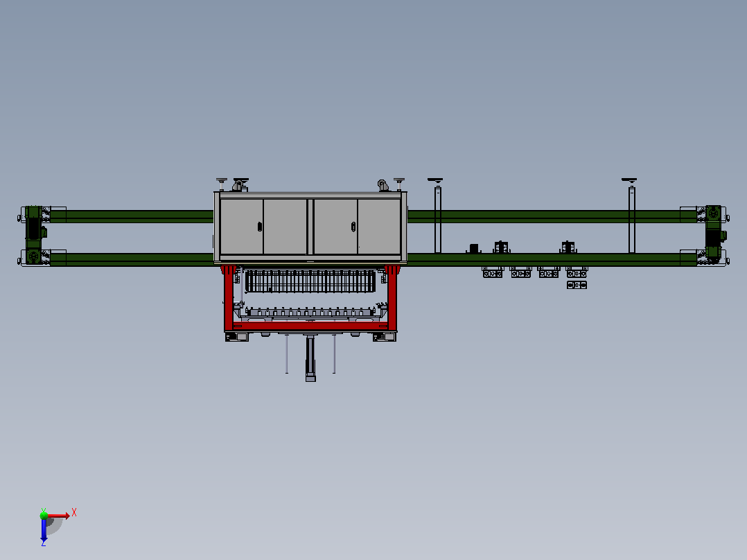747x560 pixels.
Task: Click the green Y axis dot on triad
Action: click(44, 515)
